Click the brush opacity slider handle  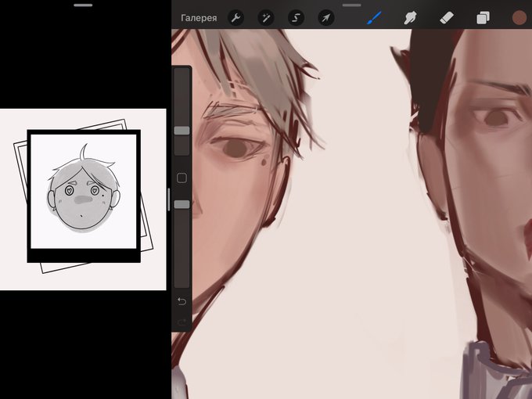click(x=182, y=204)
